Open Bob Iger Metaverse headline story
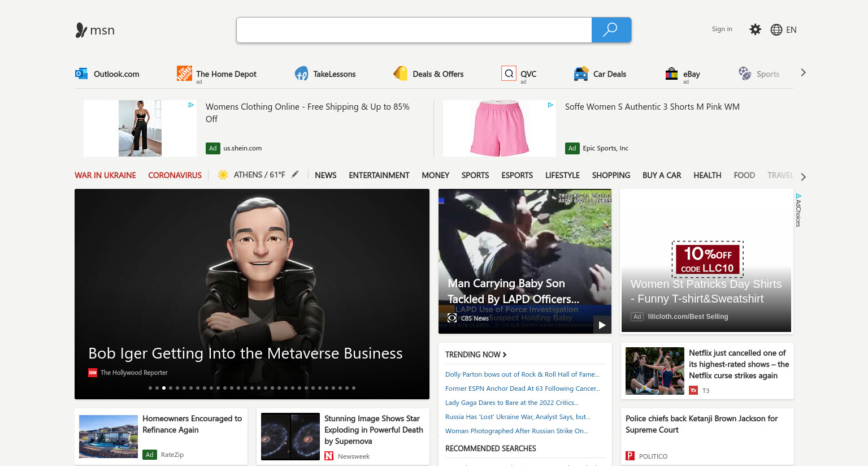This screenshot has width=868, height=466. (245, 353)
